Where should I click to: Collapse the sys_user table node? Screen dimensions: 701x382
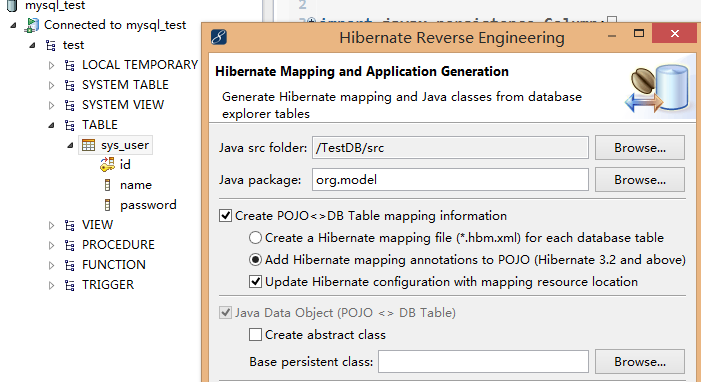pyautogui.click(x=70, y=145)
